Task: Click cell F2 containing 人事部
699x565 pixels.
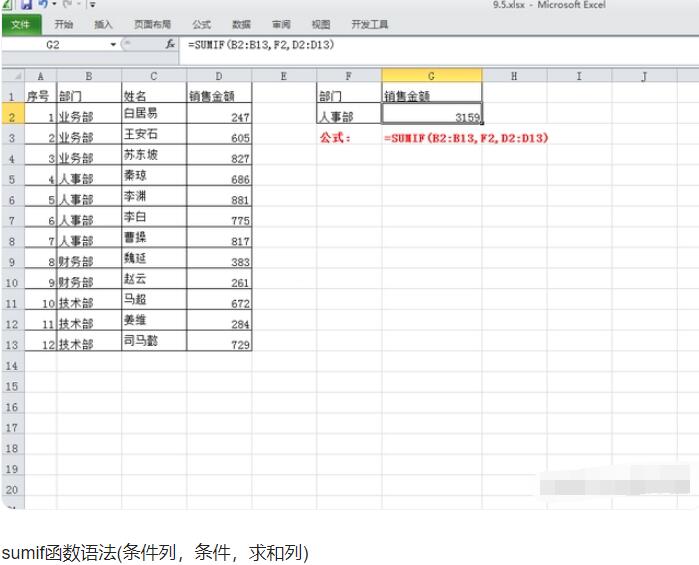Action: click(349, 117)
